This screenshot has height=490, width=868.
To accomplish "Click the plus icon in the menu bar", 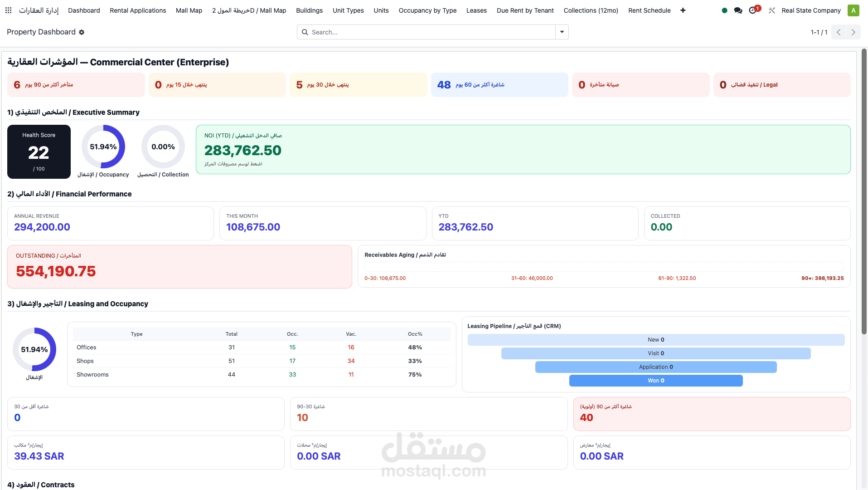I will (x=683, y=10).
